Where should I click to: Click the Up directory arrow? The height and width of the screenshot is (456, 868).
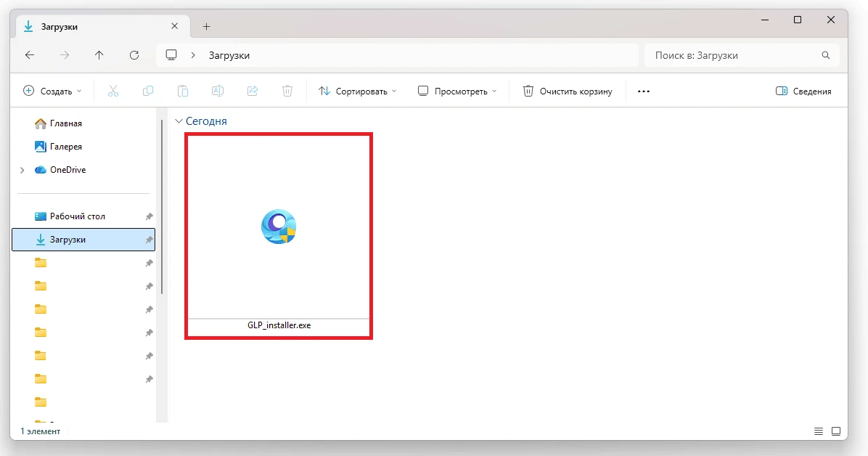click(x=99, y=55)
